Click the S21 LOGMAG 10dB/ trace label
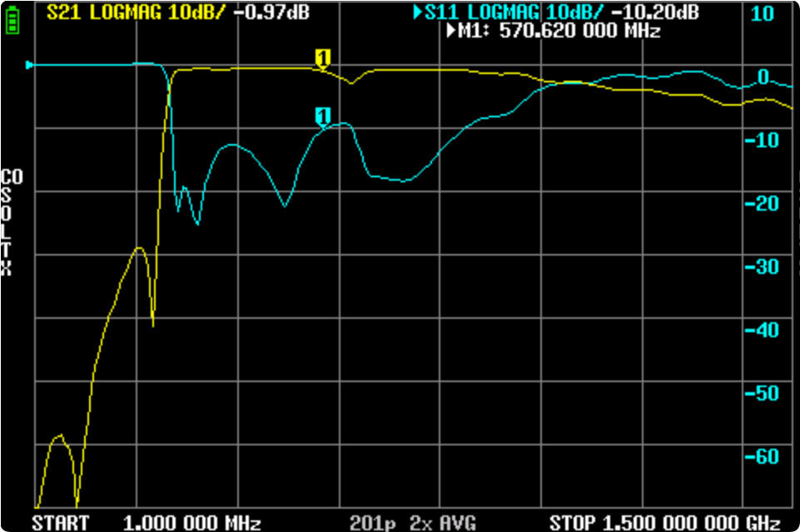The image size is (800, 532). coord(135,12)
